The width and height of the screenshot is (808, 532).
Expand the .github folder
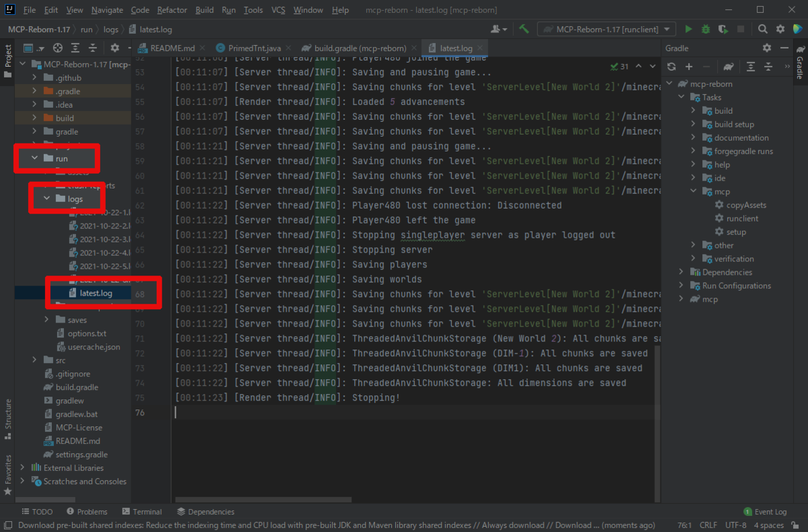(35, 78)
